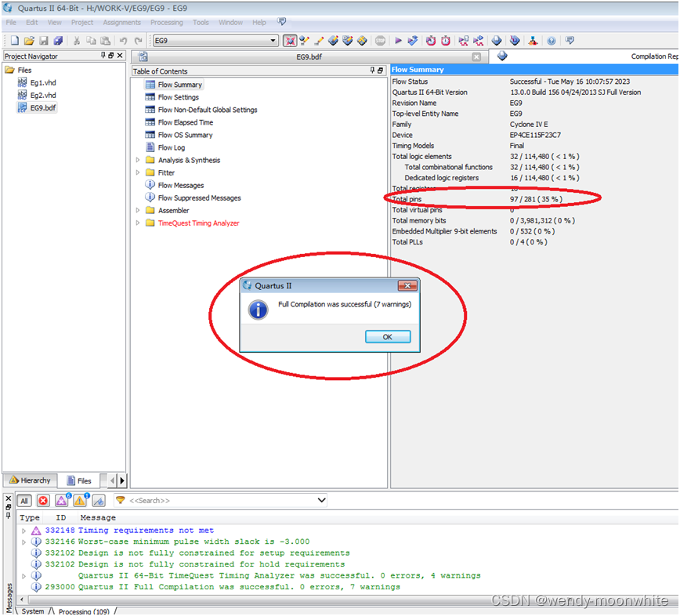Close the Project Navigator panel
The image size is (680, 616).
point(120,56)
